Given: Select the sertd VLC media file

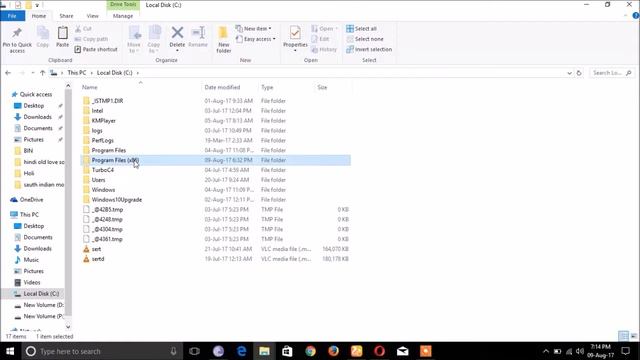Looking at the screenshot, I should (216, 259).
